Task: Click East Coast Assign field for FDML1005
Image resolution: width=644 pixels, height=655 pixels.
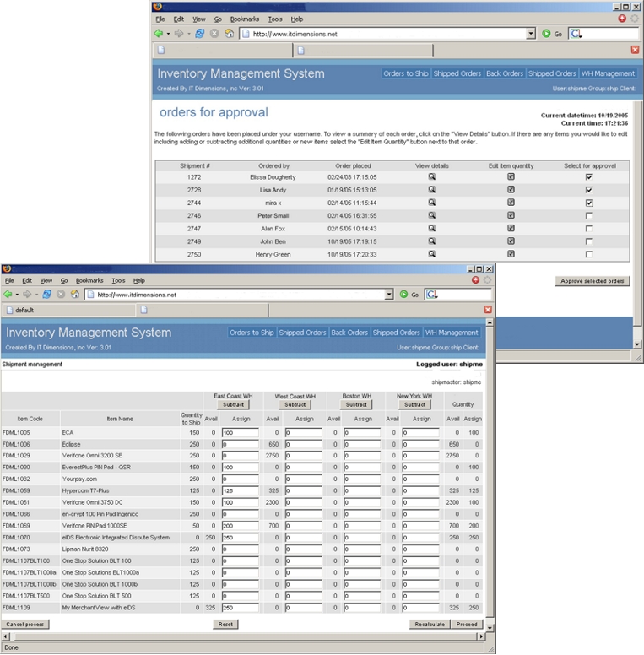Action: (239, 433)
